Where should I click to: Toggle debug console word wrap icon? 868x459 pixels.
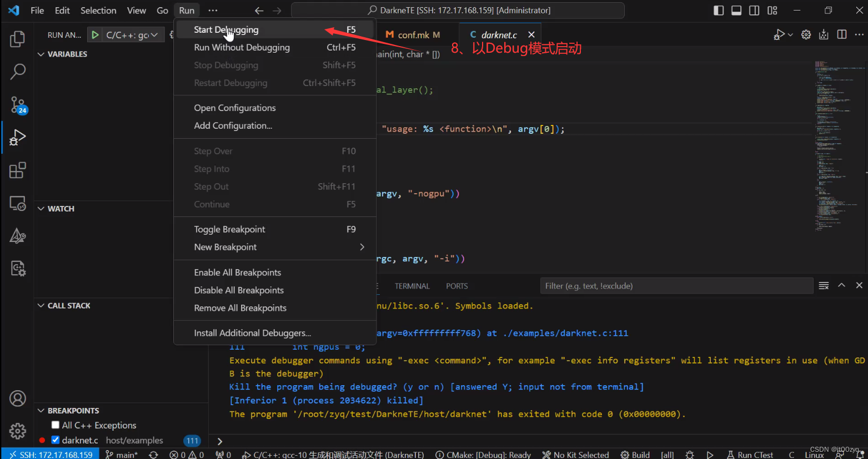tap(824, 285)
